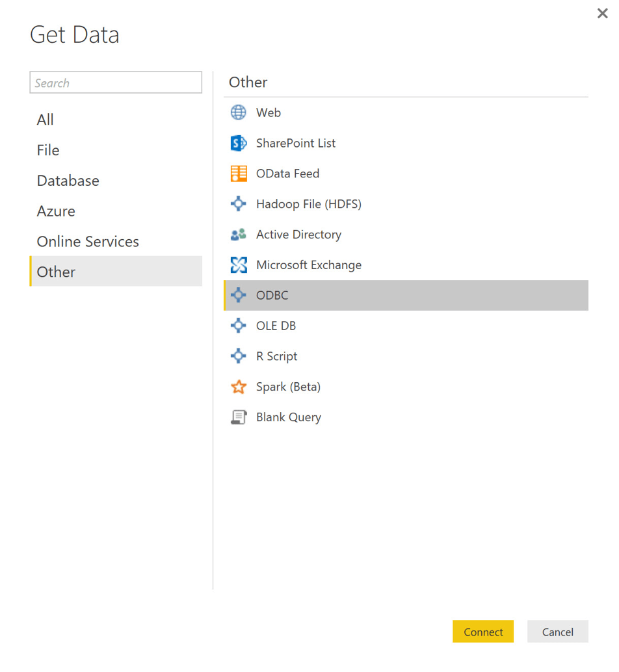Click the Microsoft Exchange icon
Image resolution: width=619 pixels, height=672 pixels.
tap(238, 265)
